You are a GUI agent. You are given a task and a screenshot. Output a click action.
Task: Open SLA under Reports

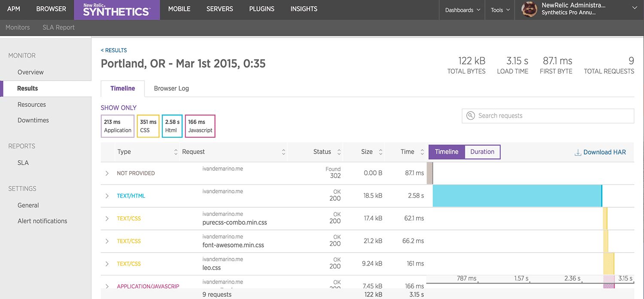point(23,163)
